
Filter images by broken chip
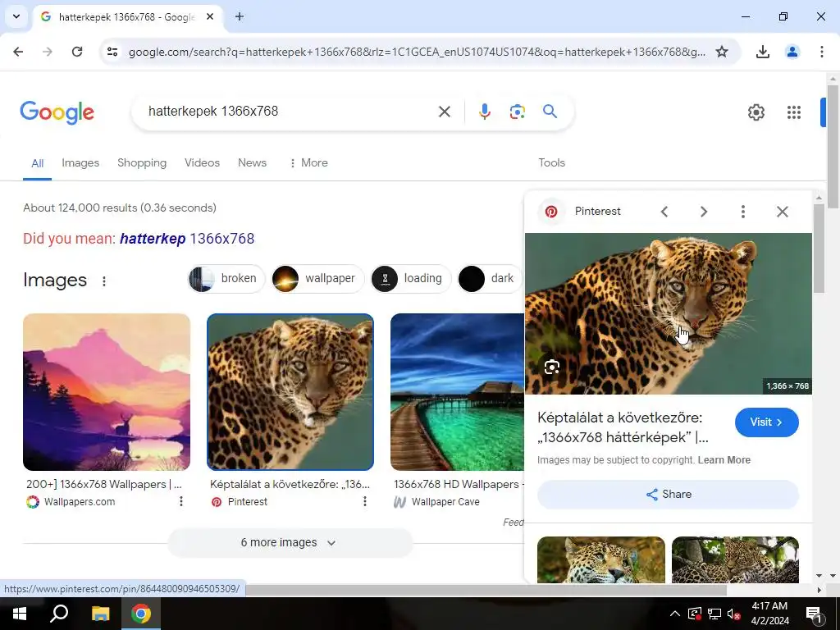point(226,279)
